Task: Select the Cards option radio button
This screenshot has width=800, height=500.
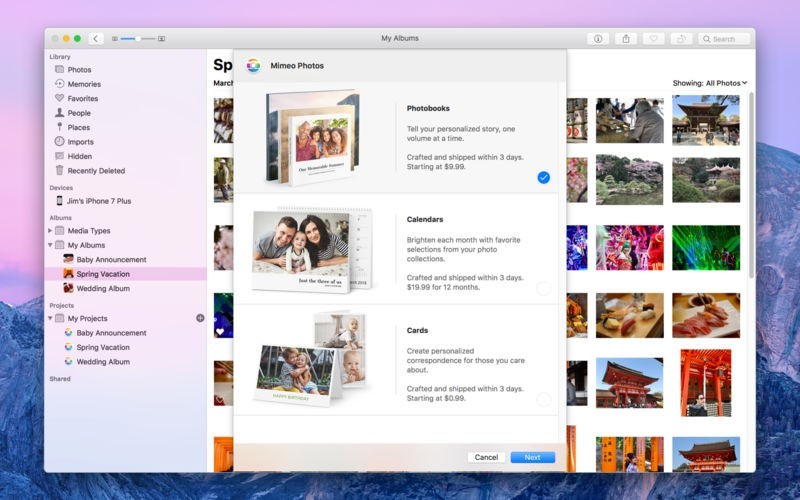Action: (x=543, y=399)
